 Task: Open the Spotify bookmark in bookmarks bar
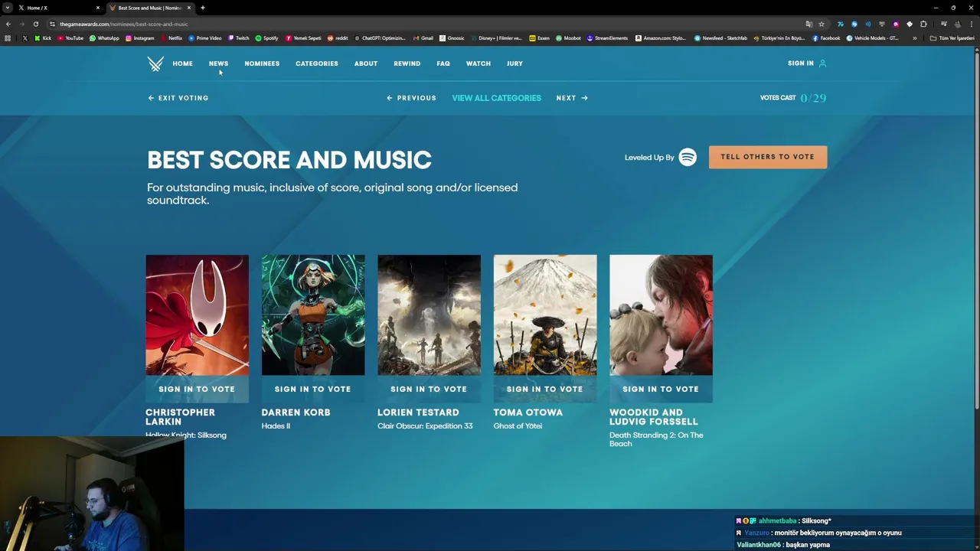266,38
